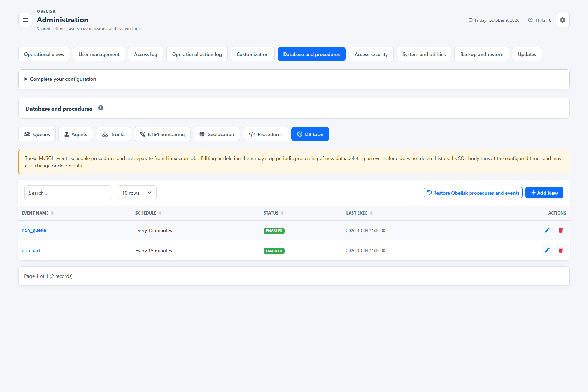Open the 10 rows dropdown
This screenshot has width=588, height=392.
click(137, 193)
